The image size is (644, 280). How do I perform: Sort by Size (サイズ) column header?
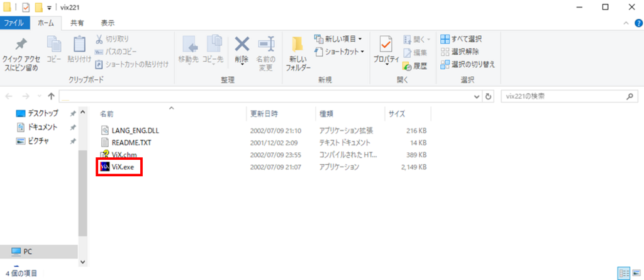408,114
